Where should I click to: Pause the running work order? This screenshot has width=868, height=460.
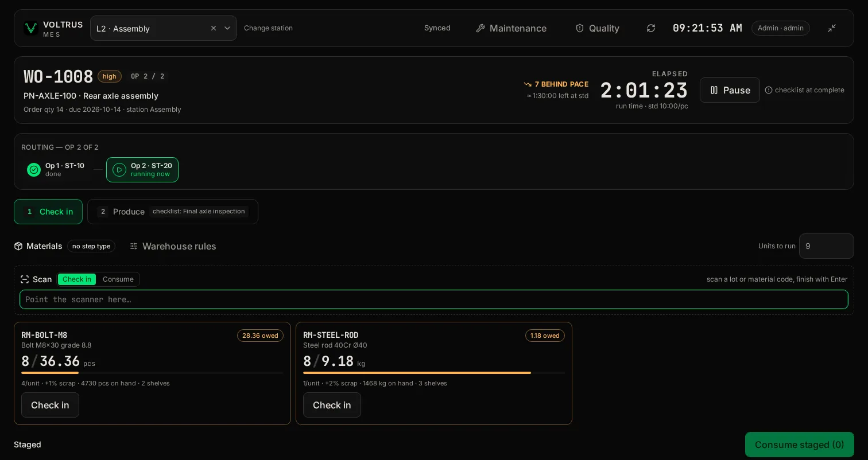pos(730,90)
